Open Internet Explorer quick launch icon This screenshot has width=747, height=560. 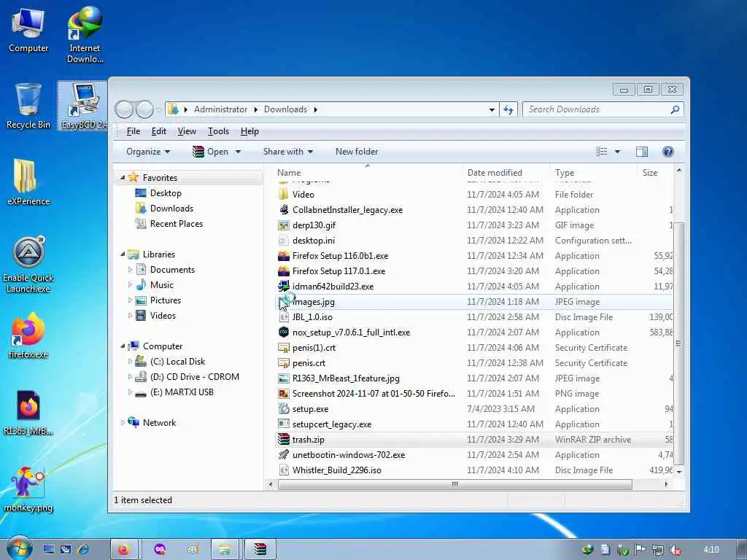tap(83, 550)
